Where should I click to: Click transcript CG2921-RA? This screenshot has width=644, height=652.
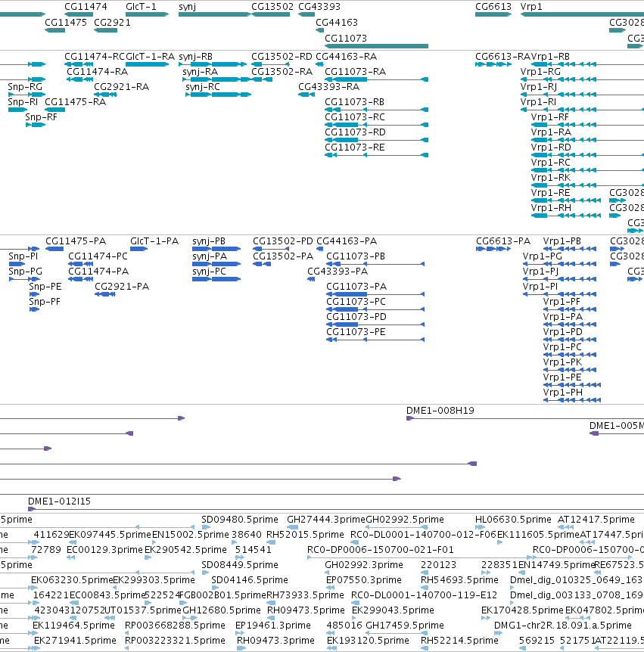(106, 95)
